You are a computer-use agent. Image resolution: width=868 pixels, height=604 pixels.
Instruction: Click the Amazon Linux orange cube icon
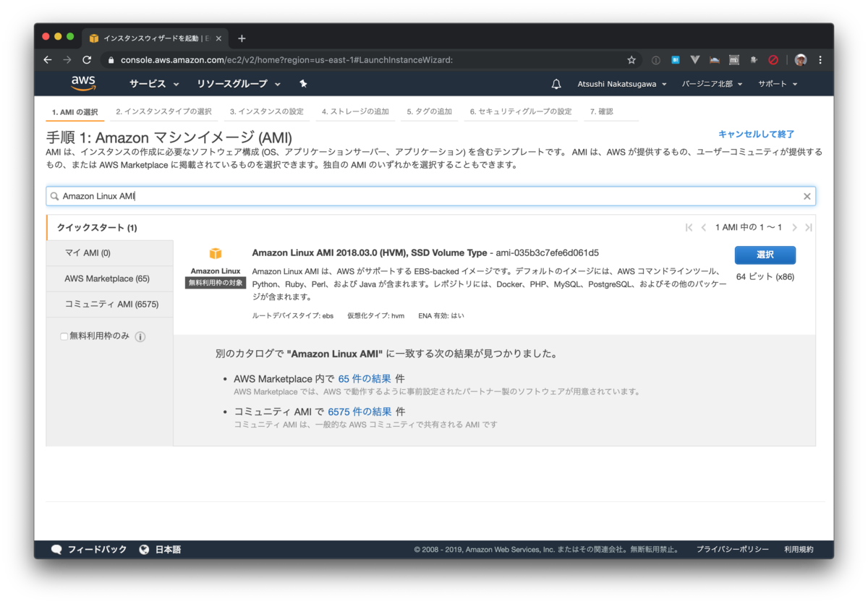tap(216, 253)
